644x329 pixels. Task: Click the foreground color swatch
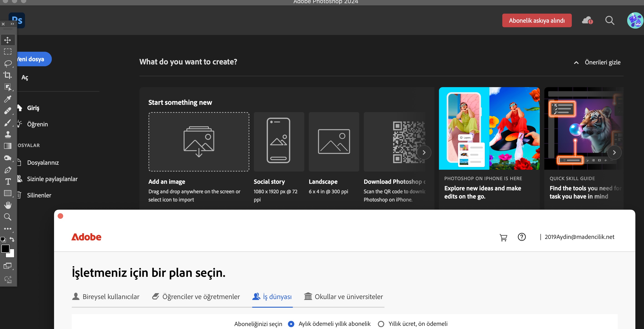coord(5,248)
